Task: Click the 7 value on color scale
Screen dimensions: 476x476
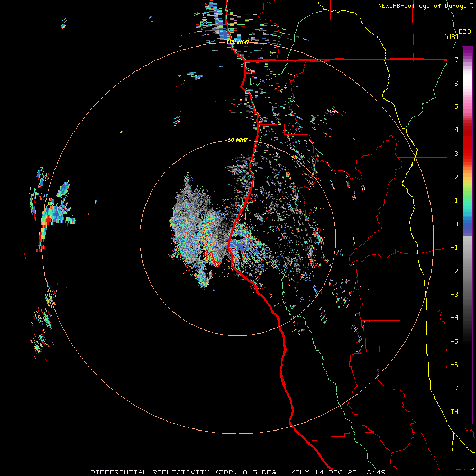Action: click(x=456, y=59)
